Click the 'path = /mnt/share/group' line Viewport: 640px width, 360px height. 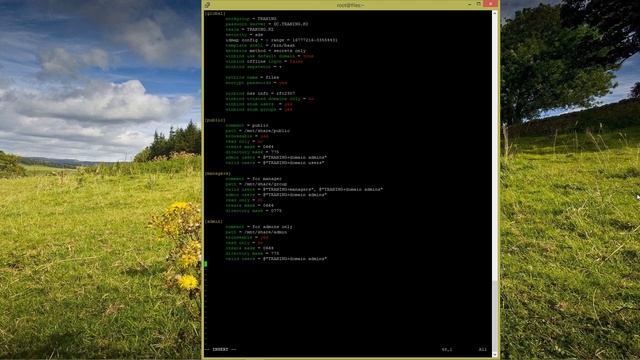(256, 184)
